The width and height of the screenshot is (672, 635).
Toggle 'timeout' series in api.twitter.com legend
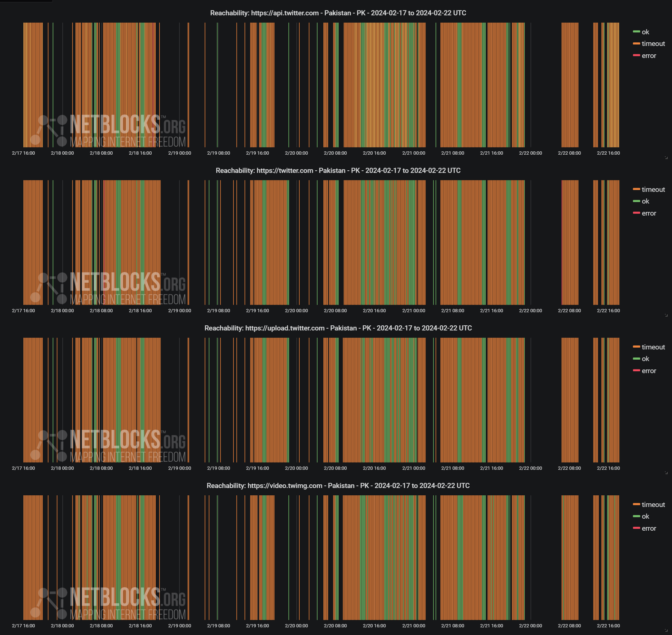[653, 44]
